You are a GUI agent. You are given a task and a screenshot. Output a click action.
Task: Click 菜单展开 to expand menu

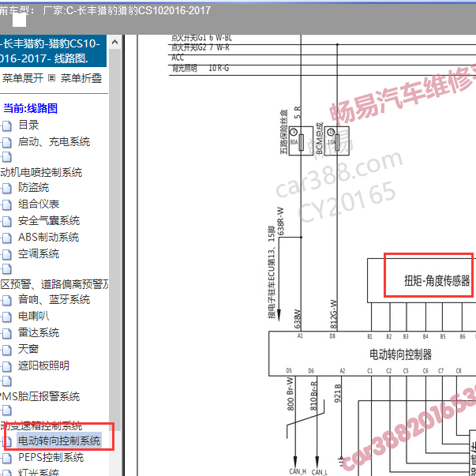[x=23, y=78]
